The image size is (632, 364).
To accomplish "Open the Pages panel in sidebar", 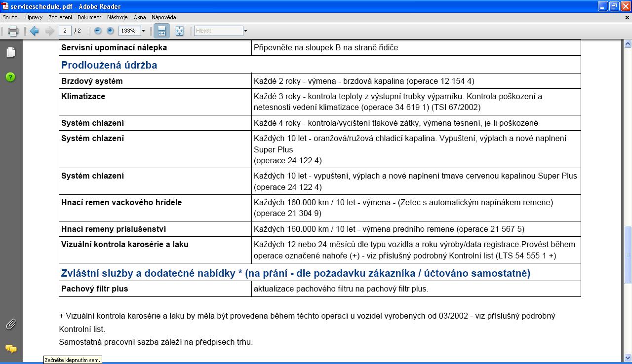I will [x=10, y=52].
